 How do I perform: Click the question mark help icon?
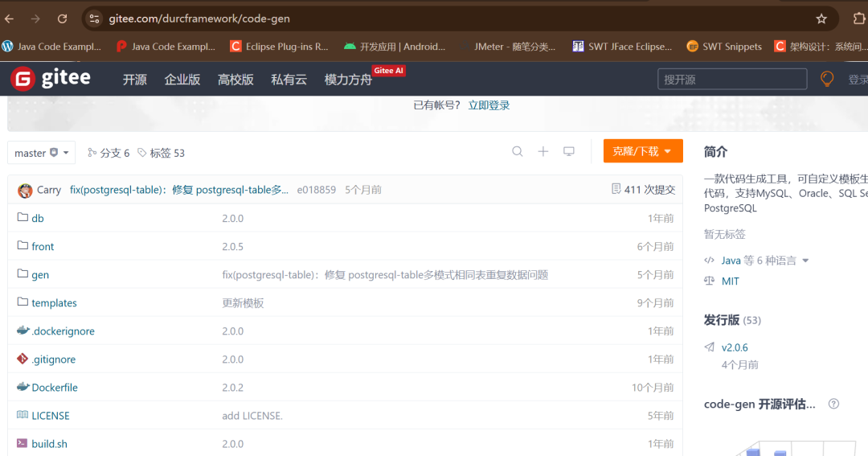[x=833, y=404]
